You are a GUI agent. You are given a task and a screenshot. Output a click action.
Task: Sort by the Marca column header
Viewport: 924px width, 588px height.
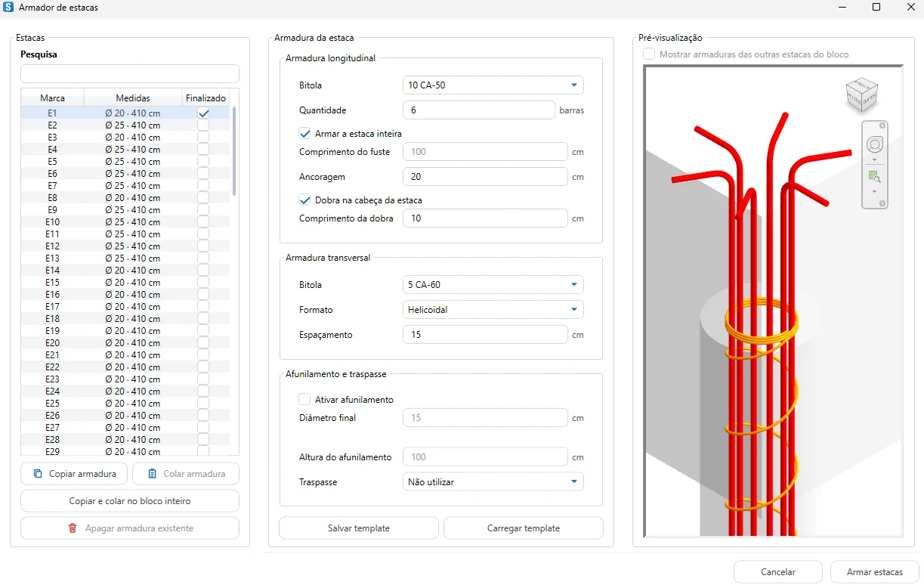pos(52,98)
